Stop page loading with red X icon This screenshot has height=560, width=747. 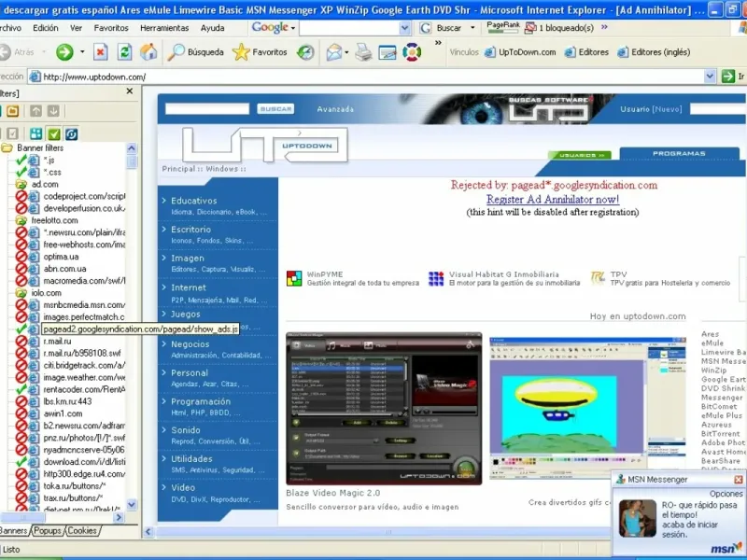click(x=100, y=52)
